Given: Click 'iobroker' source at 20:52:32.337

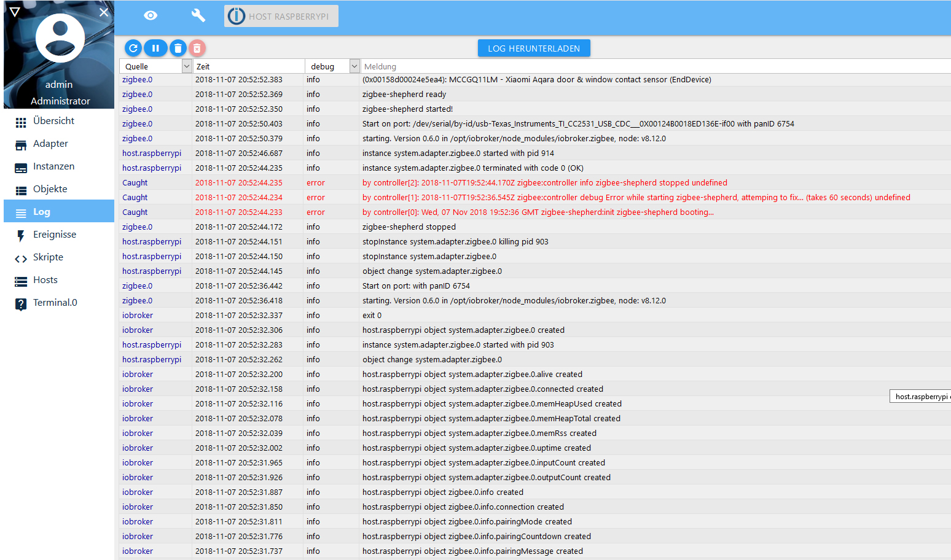Looking at the screenshot, I should pyautogui.click(x=138, y=315).
